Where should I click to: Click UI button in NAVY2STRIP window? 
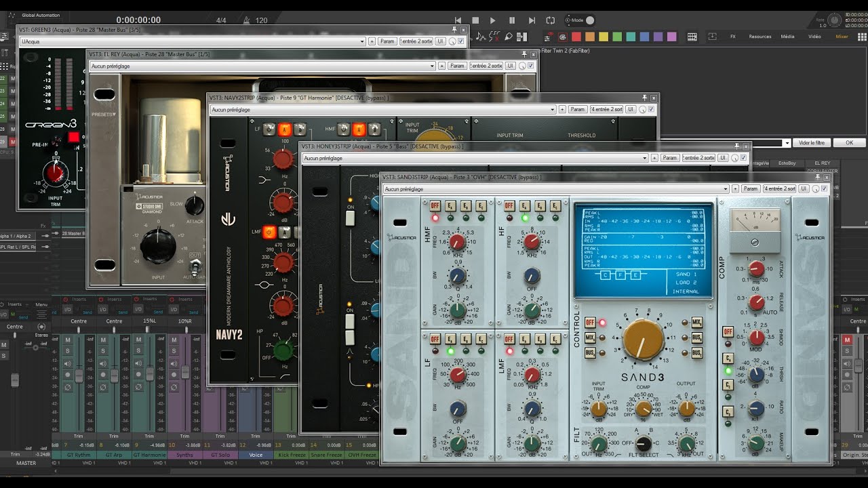(631, 109)
